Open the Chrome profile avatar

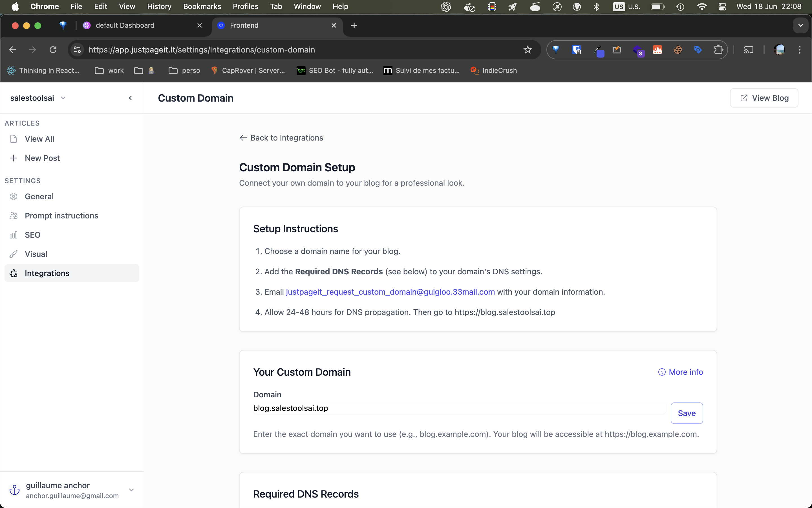tap(779, 50)
